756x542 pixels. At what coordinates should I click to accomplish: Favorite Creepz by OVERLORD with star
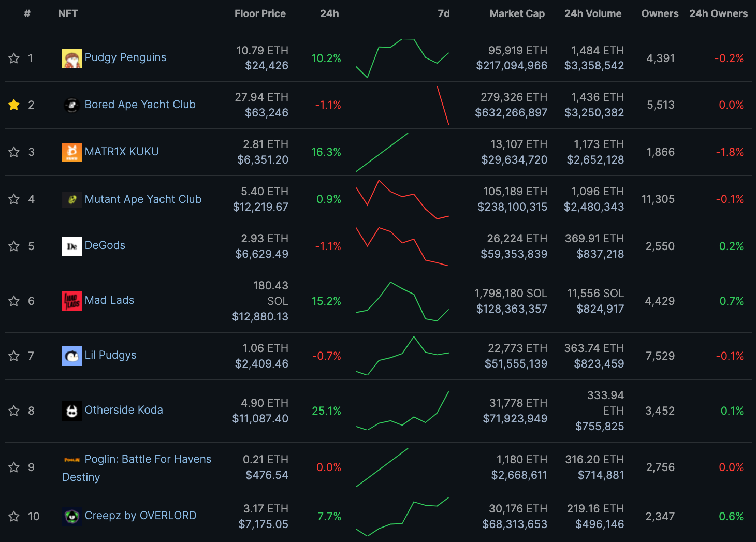[x=14, y=517]
